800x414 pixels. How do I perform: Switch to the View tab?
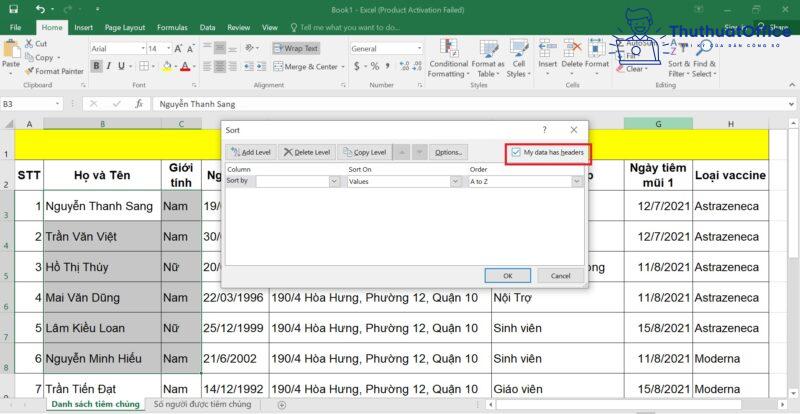[270, 28]
